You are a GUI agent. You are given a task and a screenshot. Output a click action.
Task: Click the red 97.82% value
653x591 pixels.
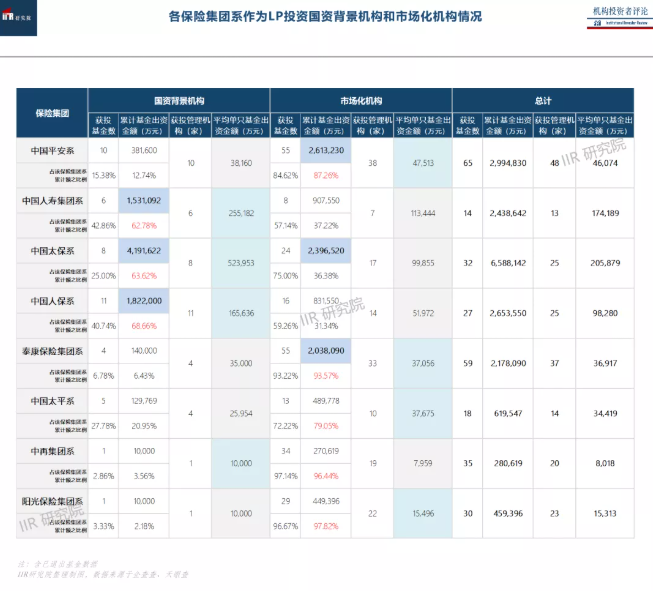coord(326,526)
